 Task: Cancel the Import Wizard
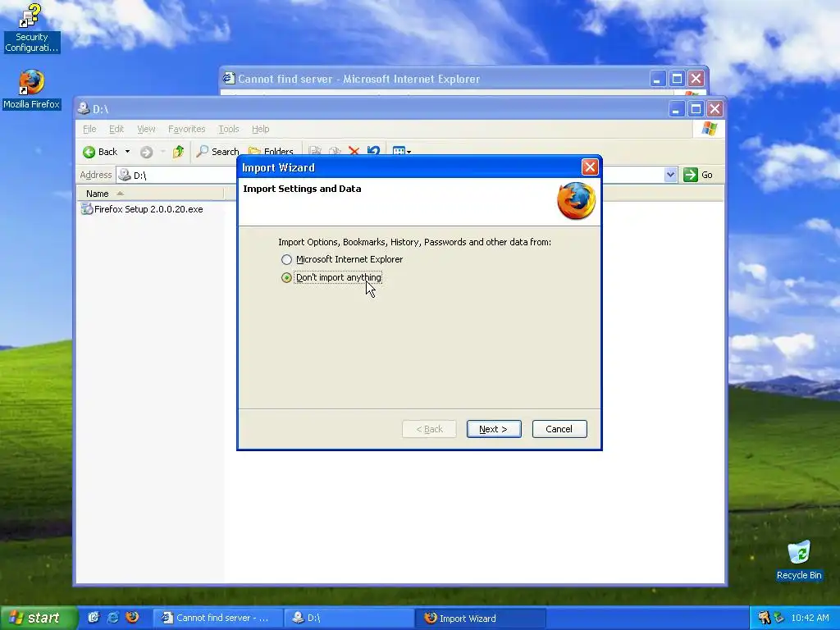(559, 429)
